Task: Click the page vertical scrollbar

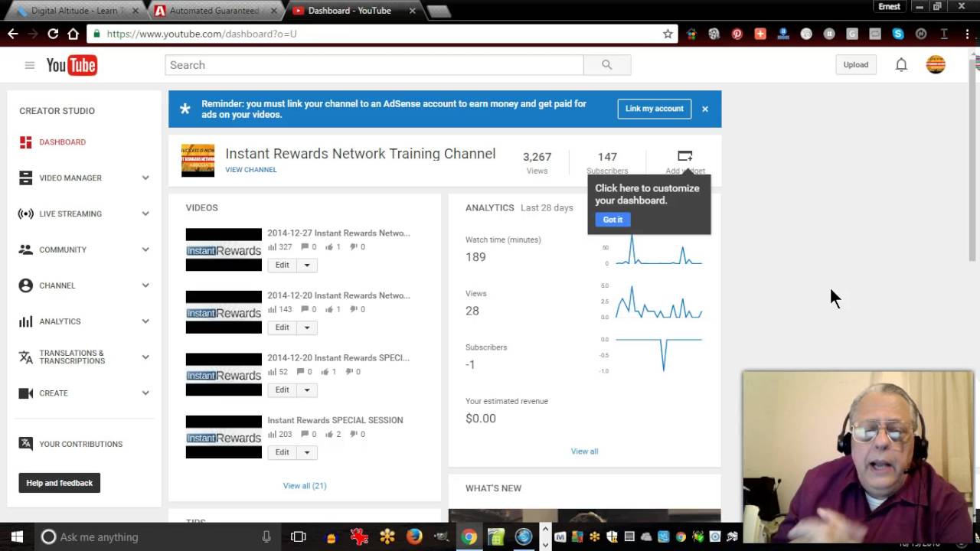Action: 974,161
